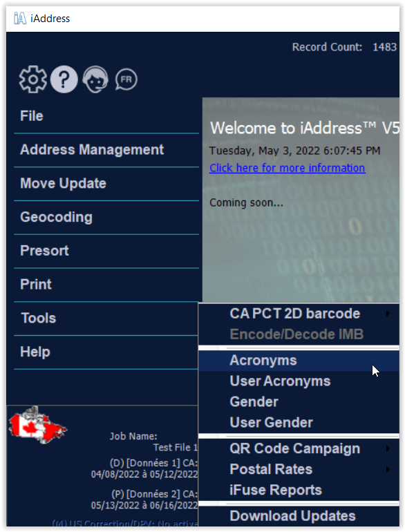Click the Canada flag map image
Screen dimensions: 405x532
click(x=37, y=425)
